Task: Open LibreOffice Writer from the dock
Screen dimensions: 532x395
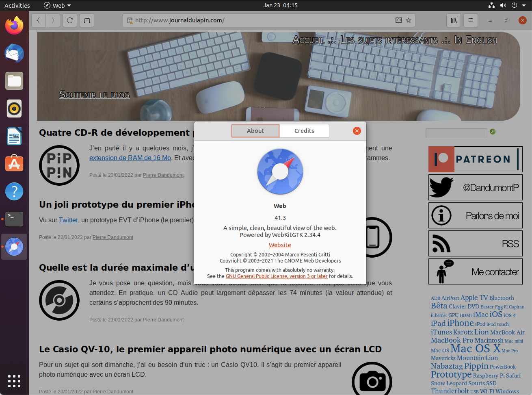Action: click(x=14, y=136)
